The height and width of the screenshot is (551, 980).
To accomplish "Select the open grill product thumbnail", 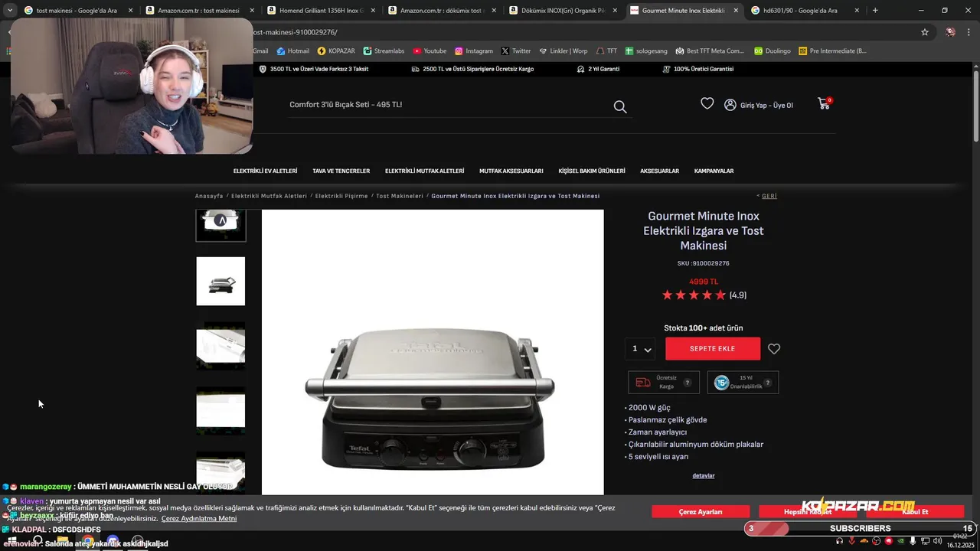I will [220, 281].
